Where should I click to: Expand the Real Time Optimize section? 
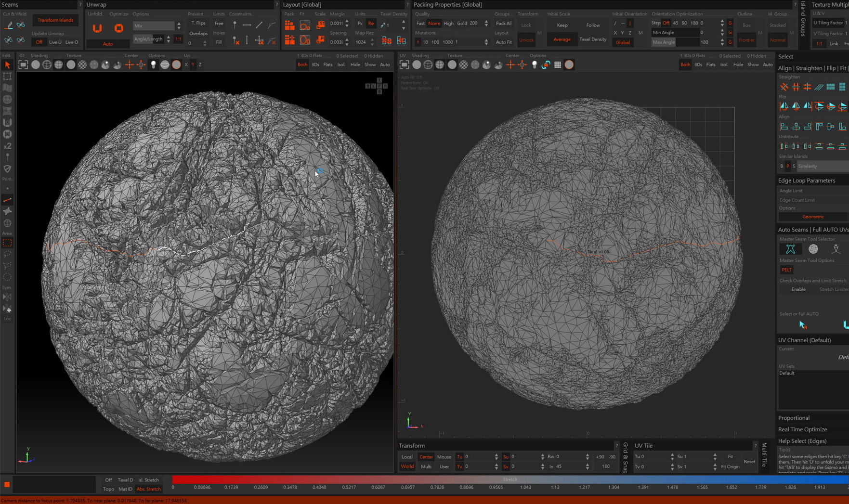point(802,429)
